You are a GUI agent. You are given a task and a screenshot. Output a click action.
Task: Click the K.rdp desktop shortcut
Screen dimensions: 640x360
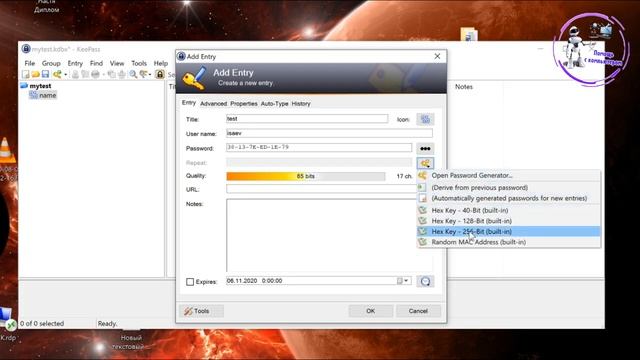tap(7, 324)
